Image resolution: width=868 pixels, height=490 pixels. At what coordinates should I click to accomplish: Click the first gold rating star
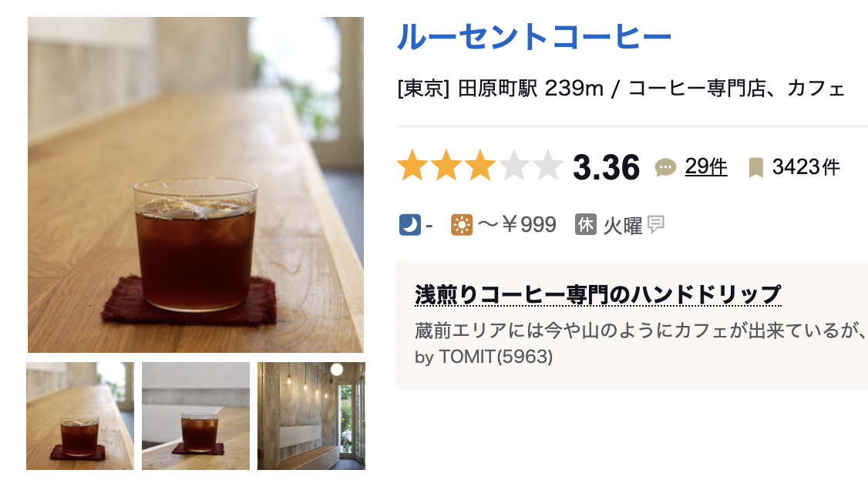tap(413, 166)
